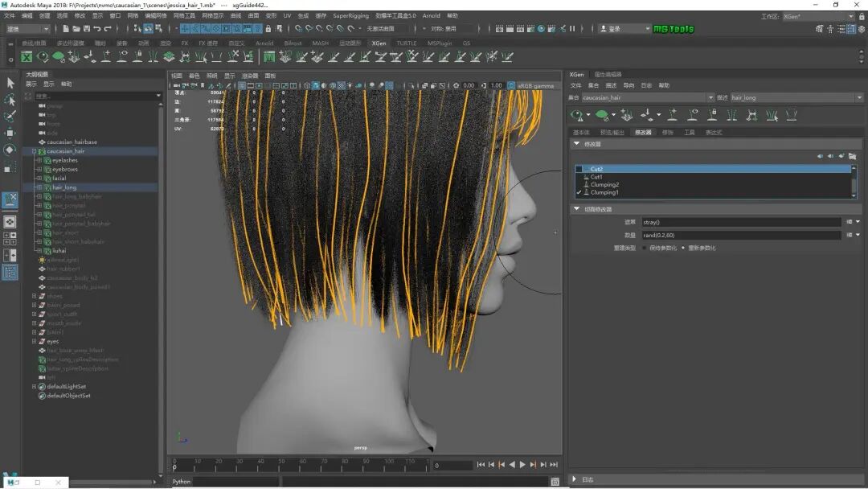Disable the Clumping1 modifier checkmark

point(579,193)
